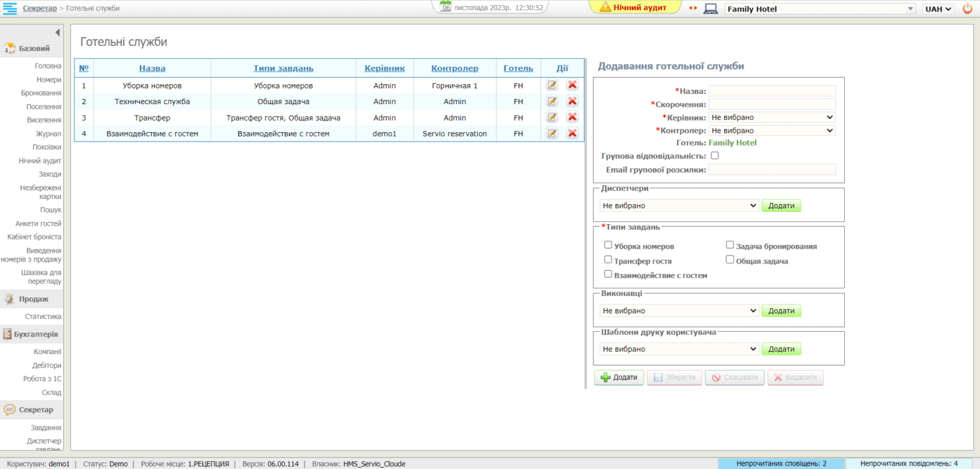The image size is (980, 469).
Task: Edit the "Уборка номеров" service entry
Action: [x=551, y=85]
